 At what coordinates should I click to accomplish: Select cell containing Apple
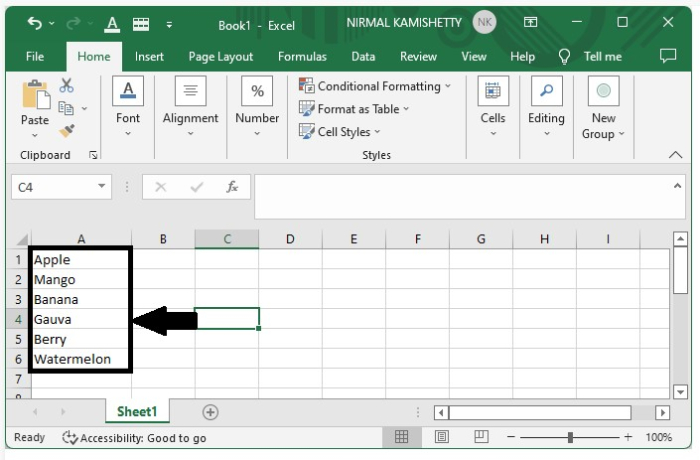81,259
